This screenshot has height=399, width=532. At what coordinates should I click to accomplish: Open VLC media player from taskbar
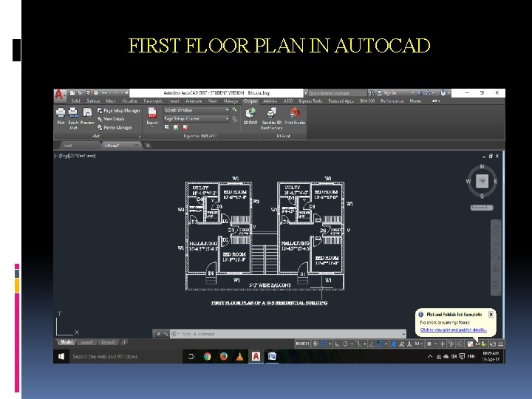pyautogui.click(x=240, y=356)
